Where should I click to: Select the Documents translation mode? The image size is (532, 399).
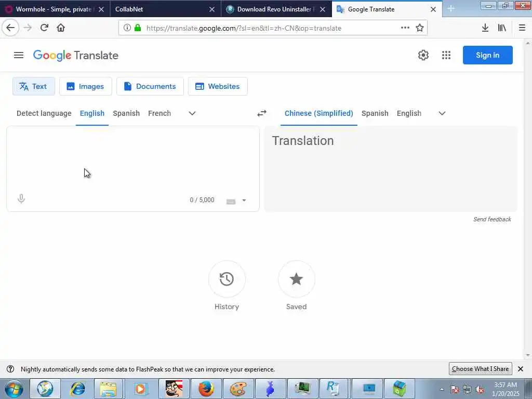tap(150, 86)
